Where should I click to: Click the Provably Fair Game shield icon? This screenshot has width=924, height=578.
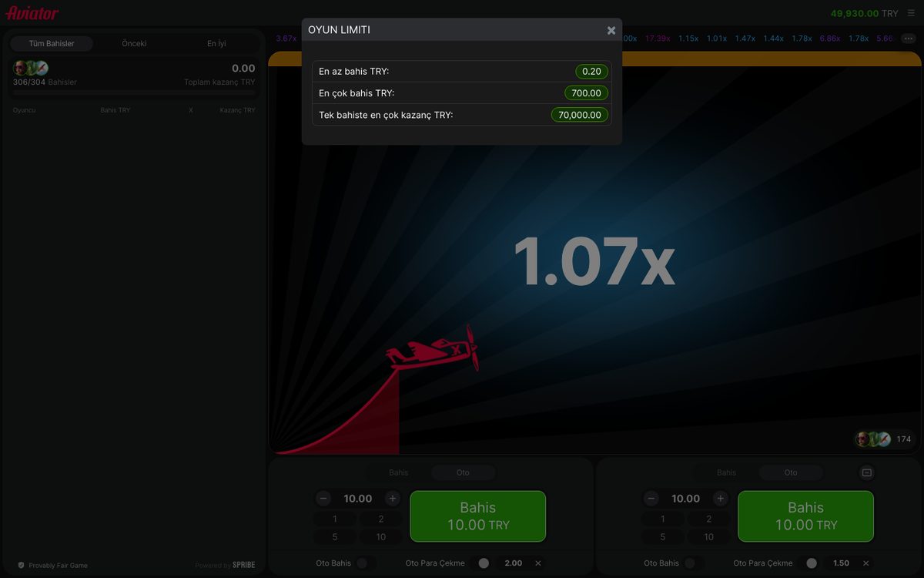21,566
